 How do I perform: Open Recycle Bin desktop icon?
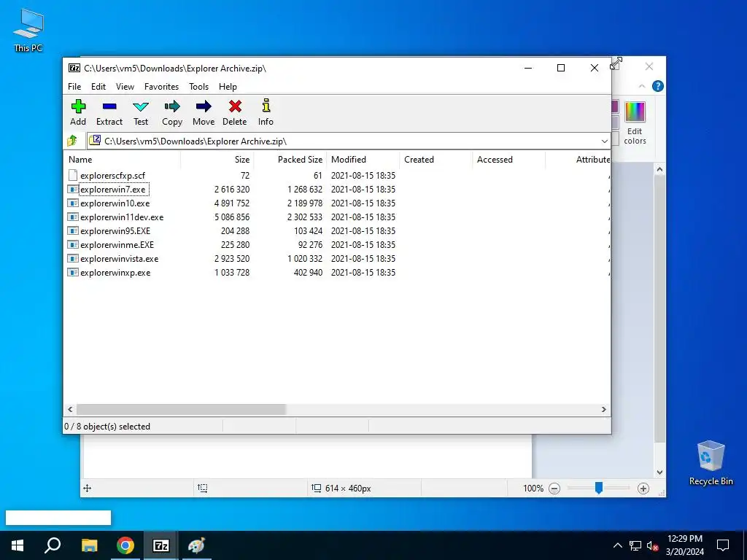click(711, 462)
